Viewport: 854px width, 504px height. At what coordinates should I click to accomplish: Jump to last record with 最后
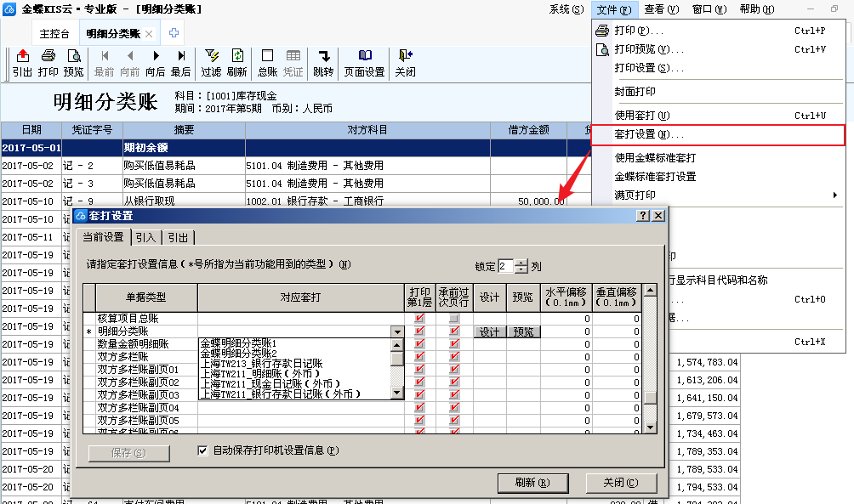point(180,63)
